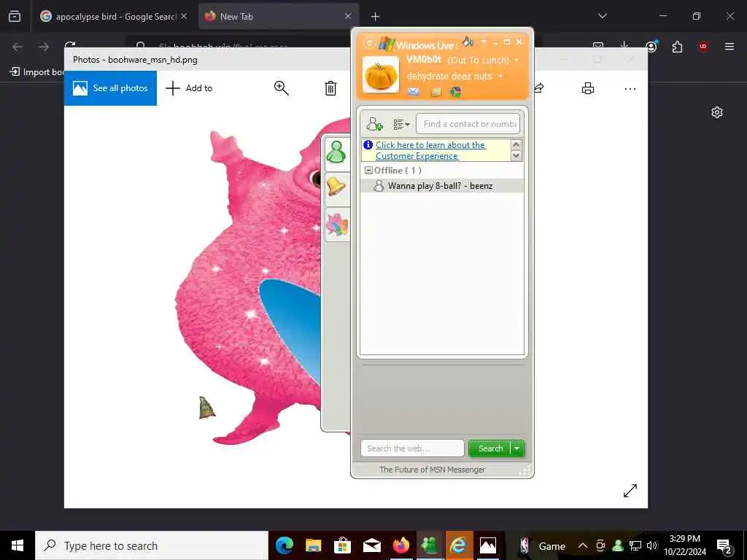Open the MSN Today butterfly icon
The image size is (747, 560).
(x=455, y=92)
